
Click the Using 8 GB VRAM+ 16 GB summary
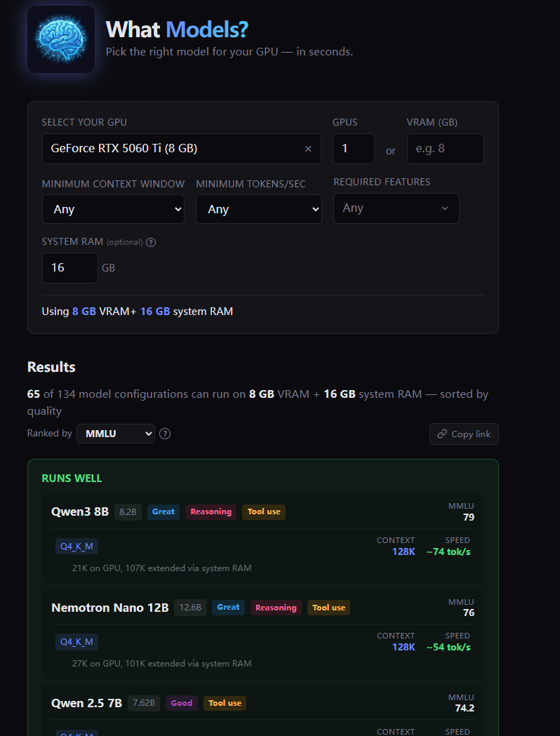(x=137, y=312)
